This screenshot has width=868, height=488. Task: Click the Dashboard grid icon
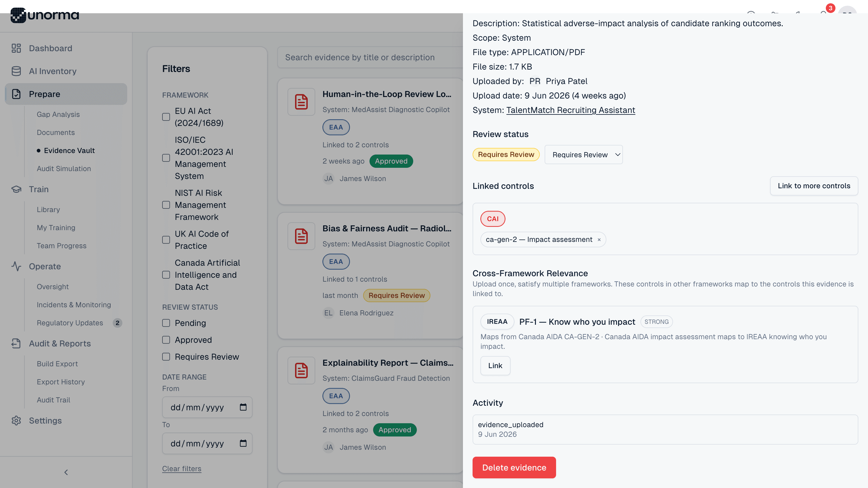[16, 48]
